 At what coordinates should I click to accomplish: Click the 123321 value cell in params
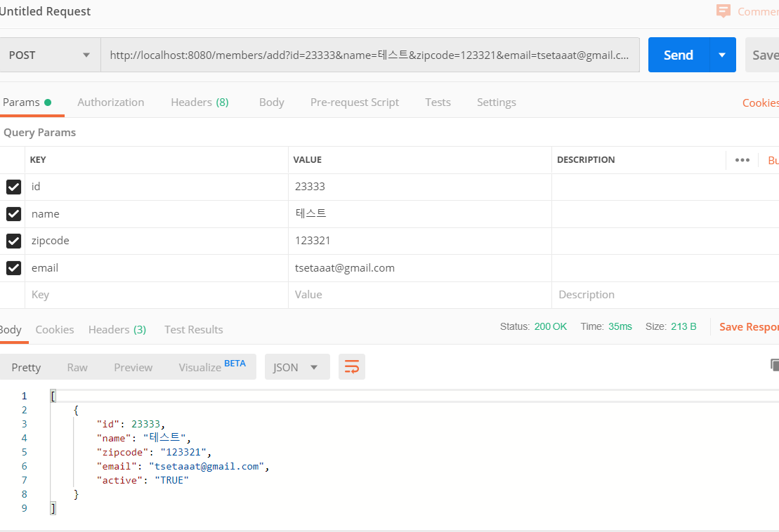420,241
